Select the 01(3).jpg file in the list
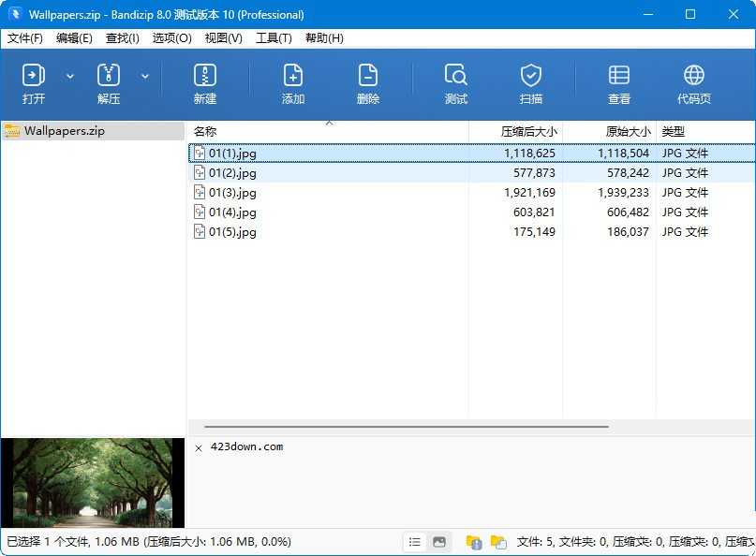This screenshot has width=756, height=556. point(230,192)
